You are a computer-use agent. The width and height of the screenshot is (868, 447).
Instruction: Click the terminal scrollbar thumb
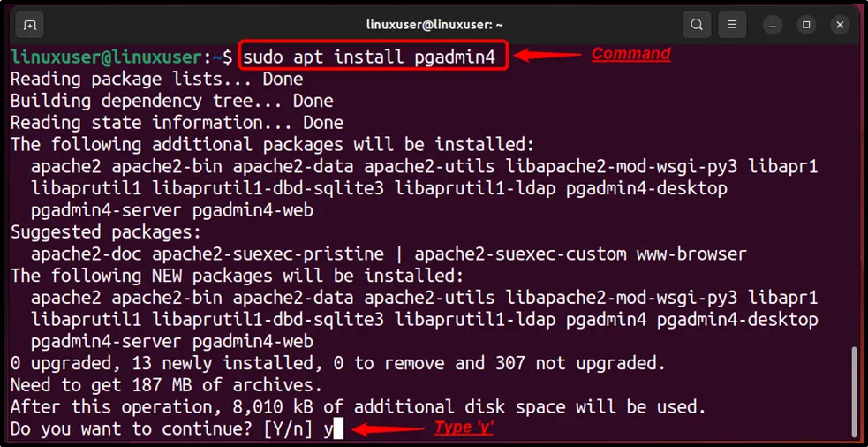855,390
